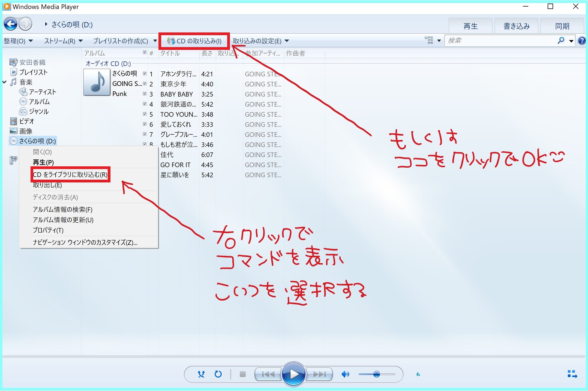The image size is (588, 391).
Task: Click the view options list icon
Action: click(429, 40)
